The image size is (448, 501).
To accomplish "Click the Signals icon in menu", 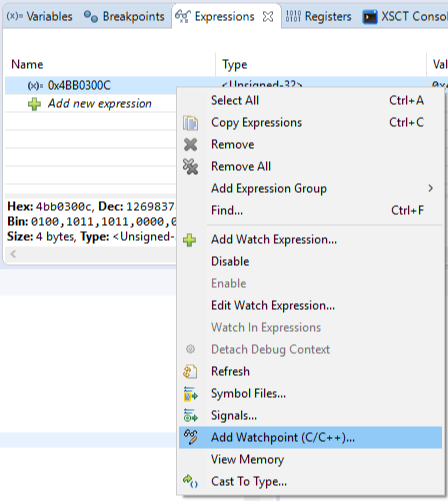I will [x=190, y=416].
